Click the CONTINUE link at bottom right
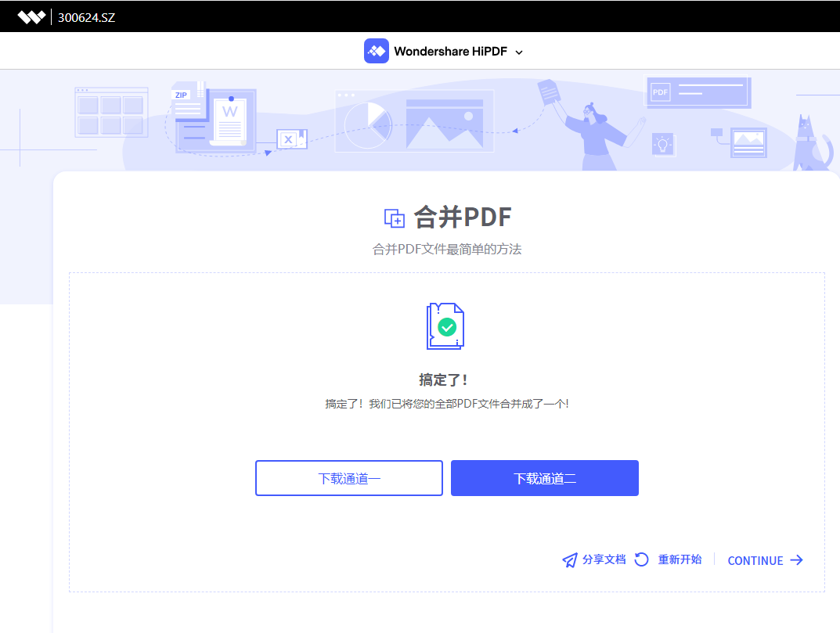840x633 pixels. click(754, 560)
